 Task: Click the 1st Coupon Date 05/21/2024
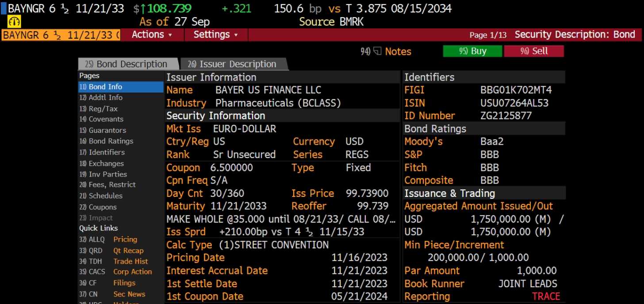(x=359, y=296)
